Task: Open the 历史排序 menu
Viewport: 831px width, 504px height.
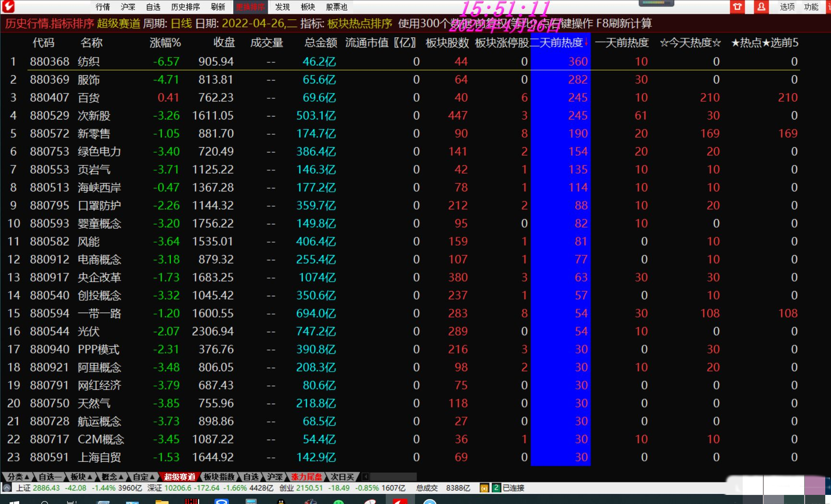Action: 185,7
